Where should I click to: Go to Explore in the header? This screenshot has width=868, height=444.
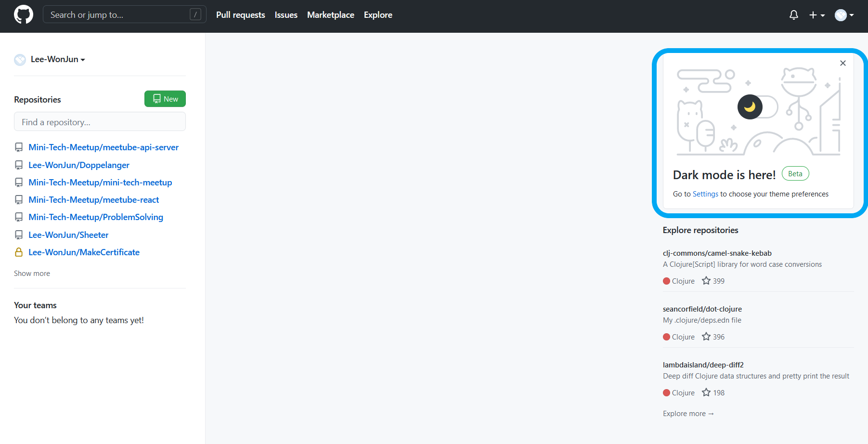pyautogui.click(x=378, y=15)
